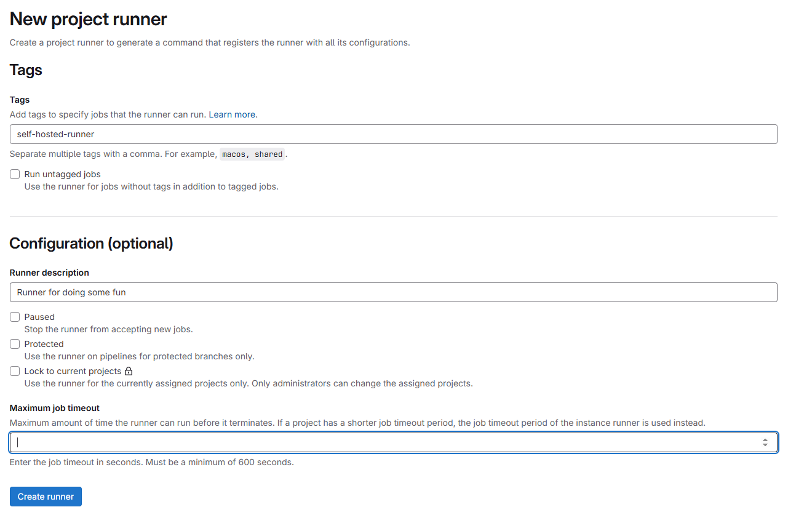Click the "Paused" label text
Viewport: 812px width, 515px height.
(39, 317)
